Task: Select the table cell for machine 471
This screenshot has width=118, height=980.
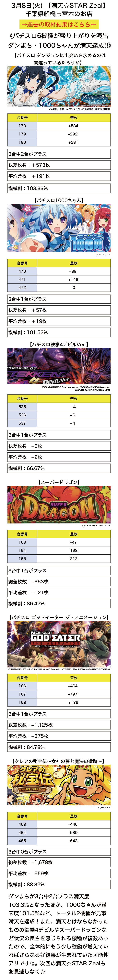Action: click(22, 280)
